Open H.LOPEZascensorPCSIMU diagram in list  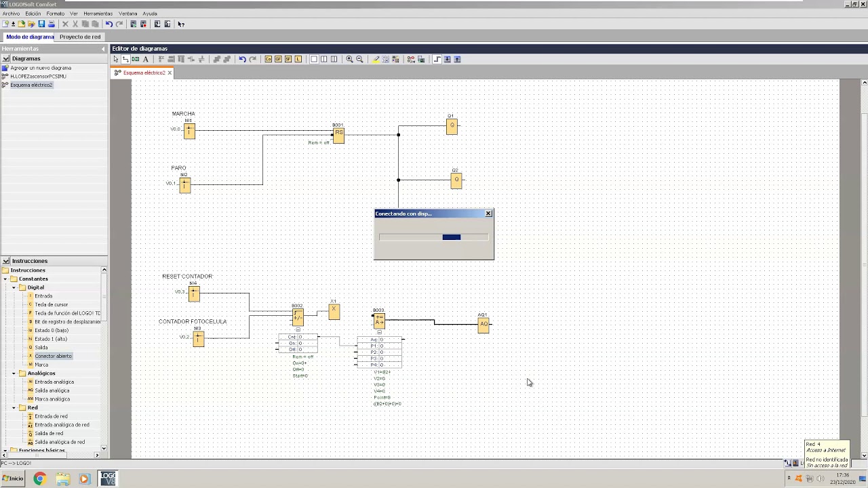tap(38, 77)
